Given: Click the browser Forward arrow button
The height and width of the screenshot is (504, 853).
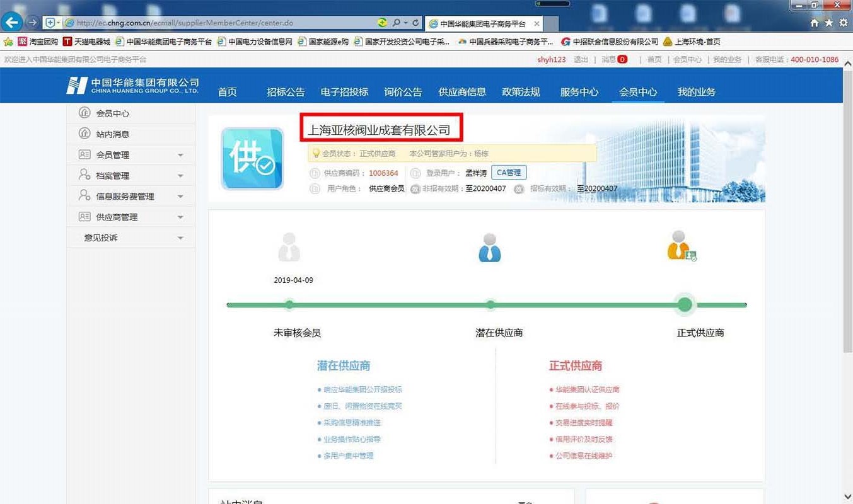Looking at the screenshot, I should (32, 23).
